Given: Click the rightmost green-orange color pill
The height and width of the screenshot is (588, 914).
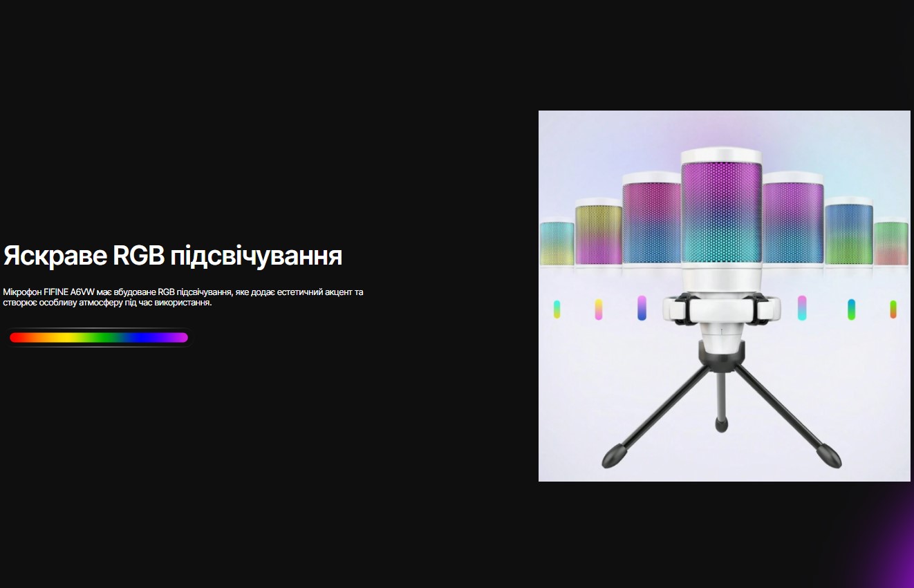Looking at the screenshot, I should click(893, 309).
